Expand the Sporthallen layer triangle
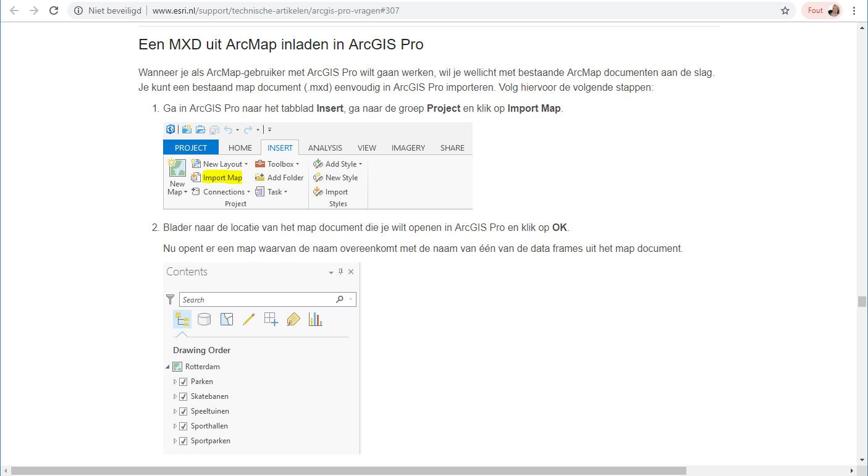 [175, 426]
